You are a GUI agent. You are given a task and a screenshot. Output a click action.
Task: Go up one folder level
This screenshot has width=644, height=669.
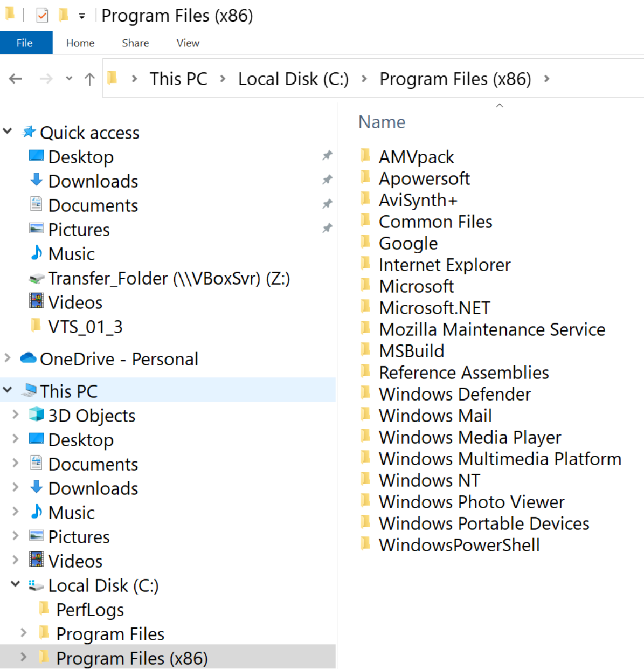tap(89, 79)
